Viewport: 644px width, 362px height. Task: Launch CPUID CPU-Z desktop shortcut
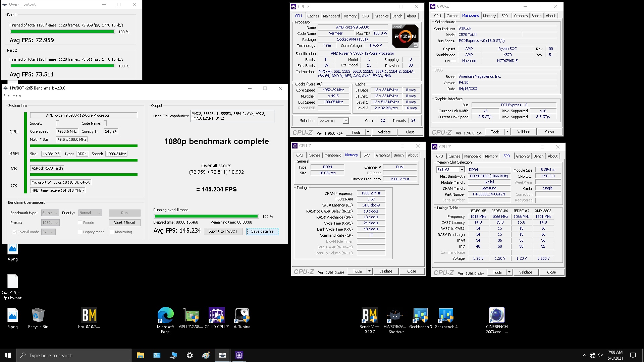(x=217, y=318)
